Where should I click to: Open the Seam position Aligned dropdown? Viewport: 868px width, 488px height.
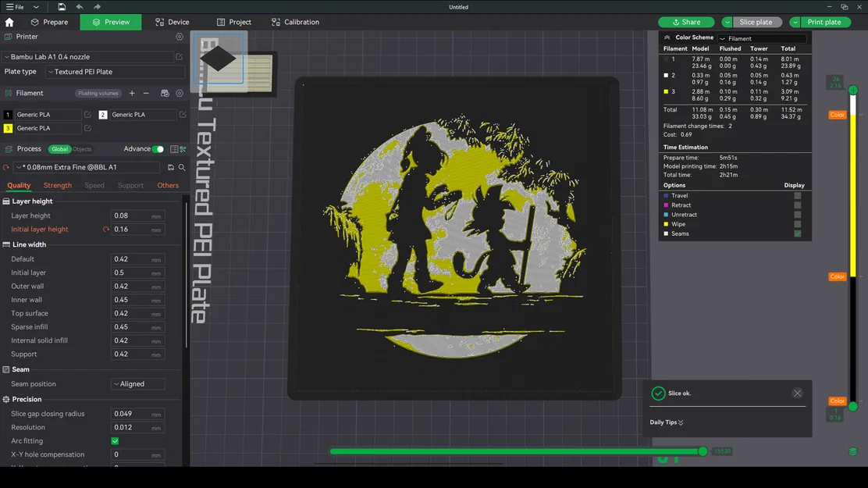(x=137, y=384)
